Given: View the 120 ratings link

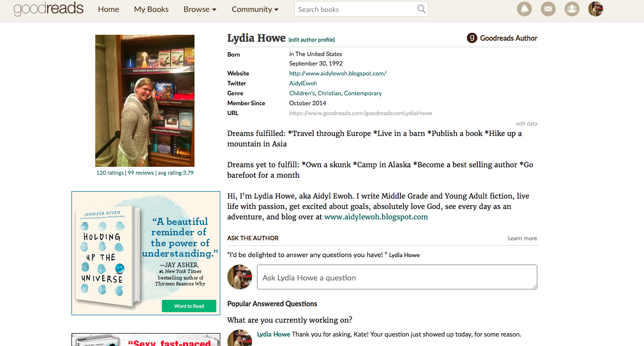Looking at the screenshot, I should tap(110, 173).
